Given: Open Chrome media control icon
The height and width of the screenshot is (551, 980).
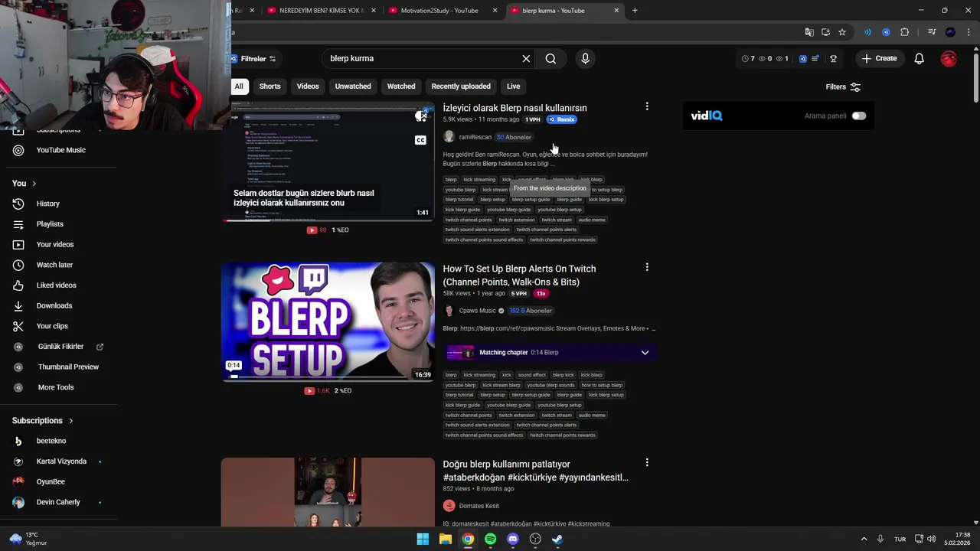Looking at the screenshot, I should [931, 32].
